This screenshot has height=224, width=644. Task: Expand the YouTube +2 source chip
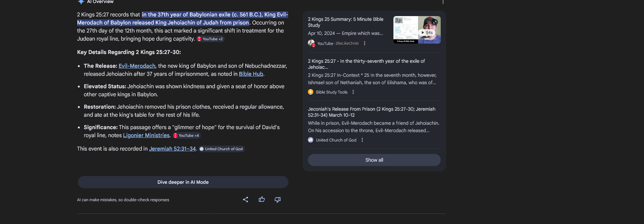(x=210, y=39)
